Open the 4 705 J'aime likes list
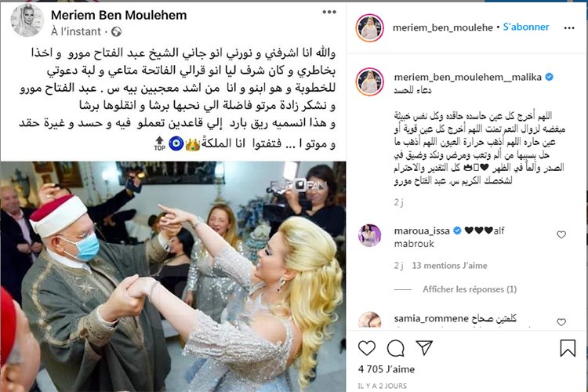Screen dimensions: 588x392 (387, 369)
